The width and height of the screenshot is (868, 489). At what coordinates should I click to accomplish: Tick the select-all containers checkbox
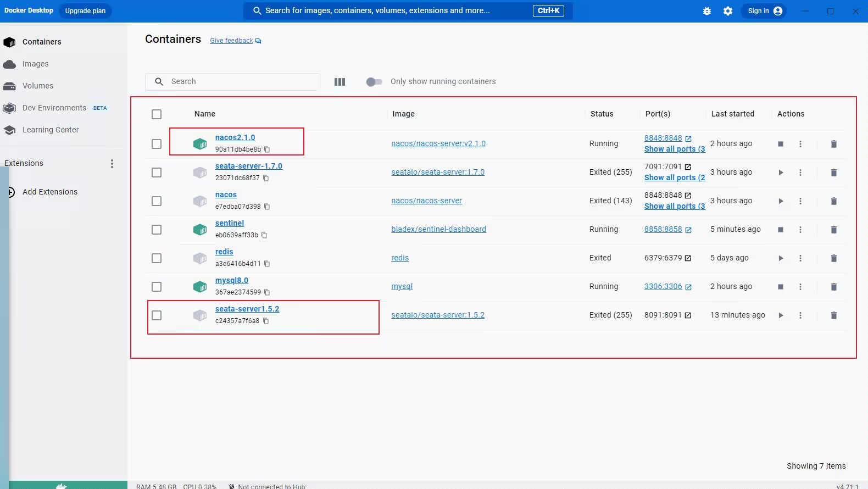pyautogui.click(x=157, y=114)
